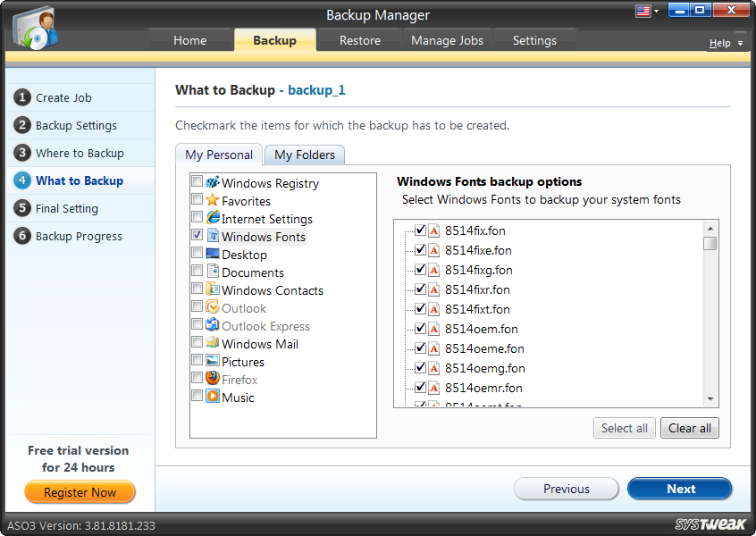Viewport: 756px width, 536px height.
Task: Open the Help dropdown
Action: [727, 42]
